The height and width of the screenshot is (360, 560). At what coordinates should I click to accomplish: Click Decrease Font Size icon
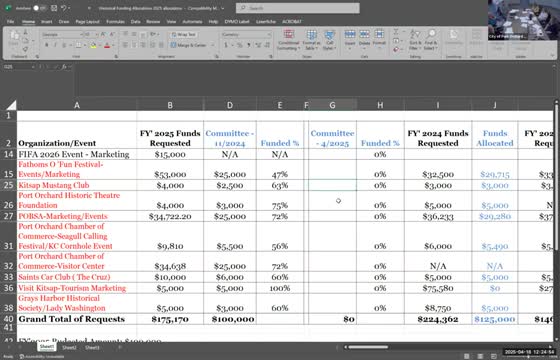pos(112,35)
